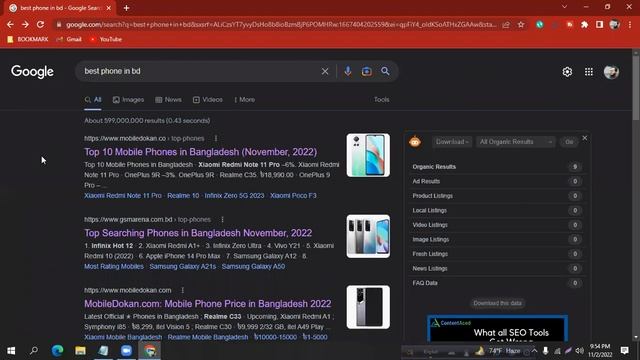Open Windows taskbar search
Image resolution: width=640 pixels, height=360 pixels.
[x=34, y=351]
